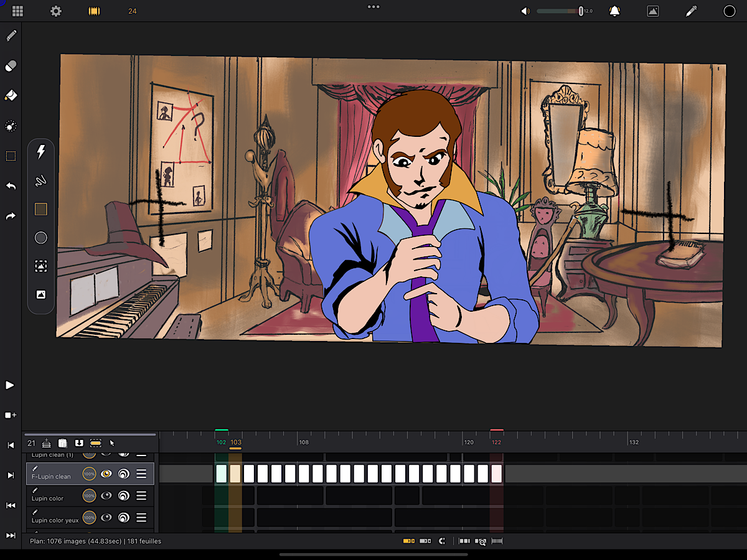Image resolution: width=747 pixels, height=560 pixels.
Task: Click the timeline zoom magnifier icon
Action: click(481, 541)
